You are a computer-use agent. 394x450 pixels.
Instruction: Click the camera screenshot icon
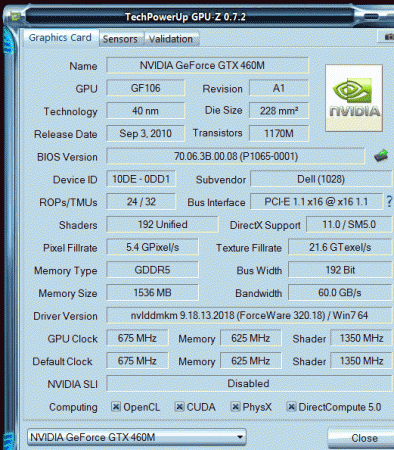click(x=387, y=36)
